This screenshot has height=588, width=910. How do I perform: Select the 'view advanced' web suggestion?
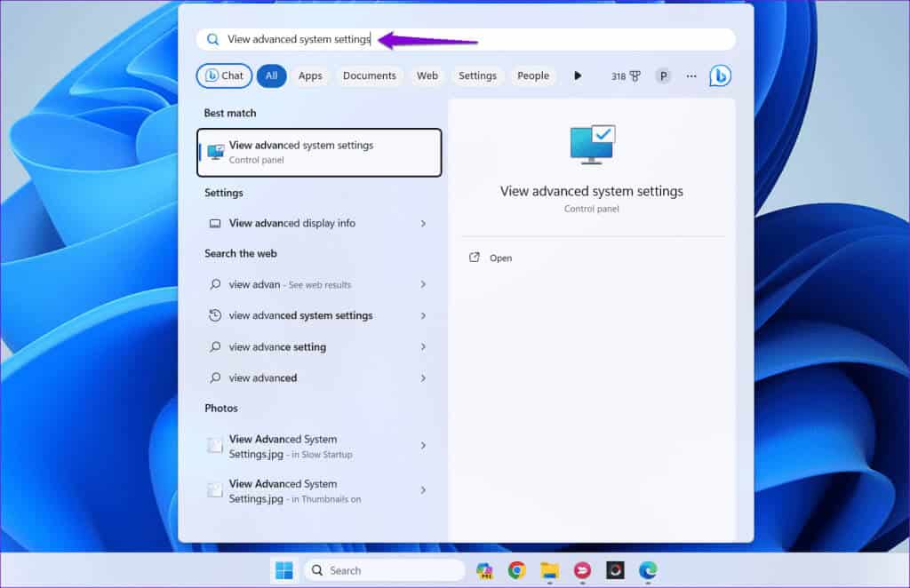pos(319,378)
